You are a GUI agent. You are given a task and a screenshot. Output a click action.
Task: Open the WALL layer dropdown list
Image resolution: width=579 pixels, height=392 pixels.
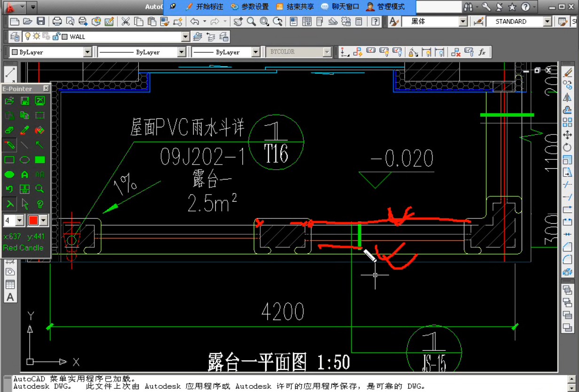[185, 37]
